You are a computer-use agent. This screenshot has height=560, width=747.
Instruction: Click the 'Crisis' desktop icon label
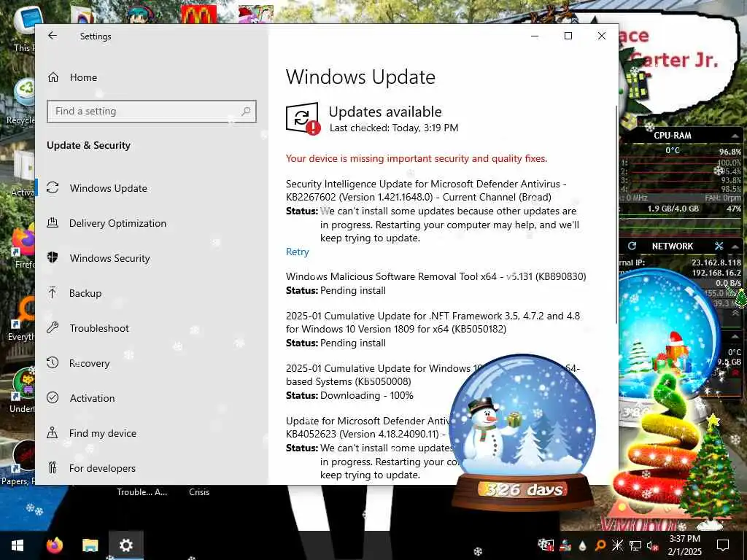(x=199, y=492)
